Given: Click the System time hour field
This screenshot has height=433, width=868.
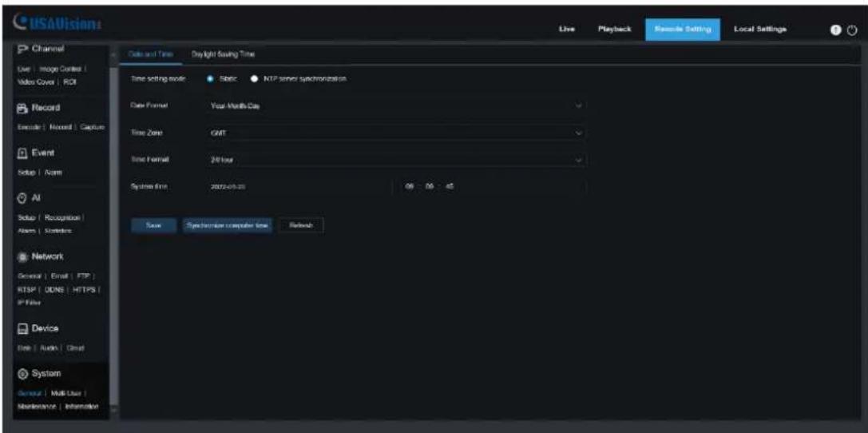Looking at the screenshot, I should coord(410,187).
